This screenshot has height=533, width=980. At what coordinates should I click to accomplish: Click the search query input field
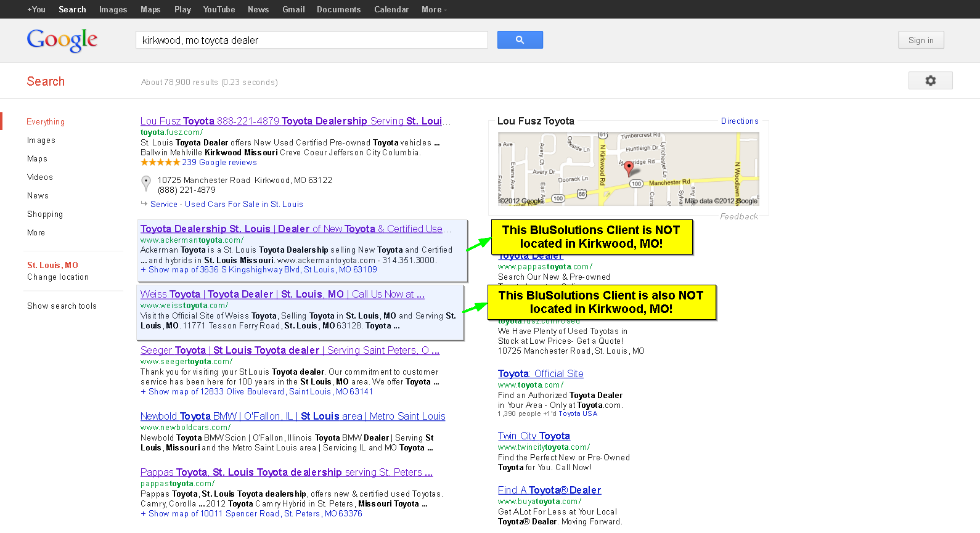[312, 40]
